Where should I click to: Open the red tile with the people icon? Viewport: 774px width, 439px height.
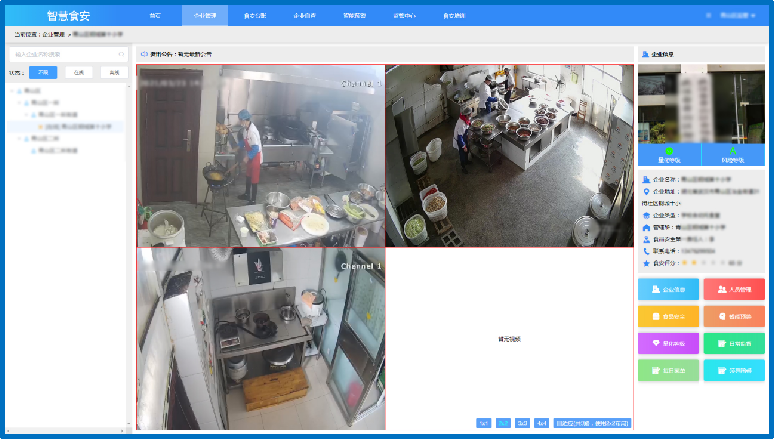[733, 289]
